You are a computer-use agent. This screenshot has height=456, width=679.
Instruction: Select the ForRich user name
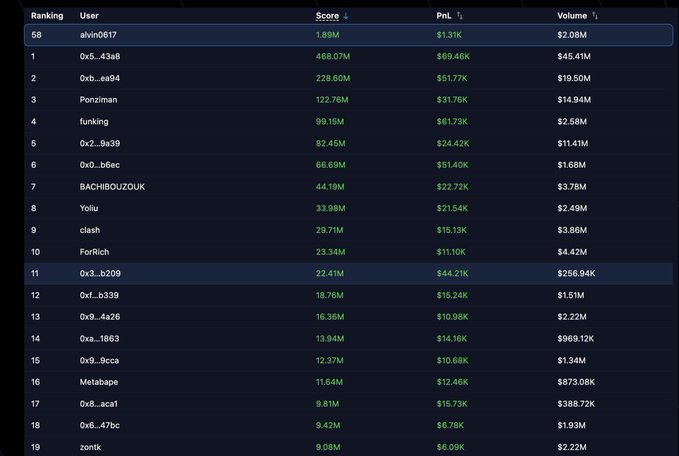pos(94,252)
